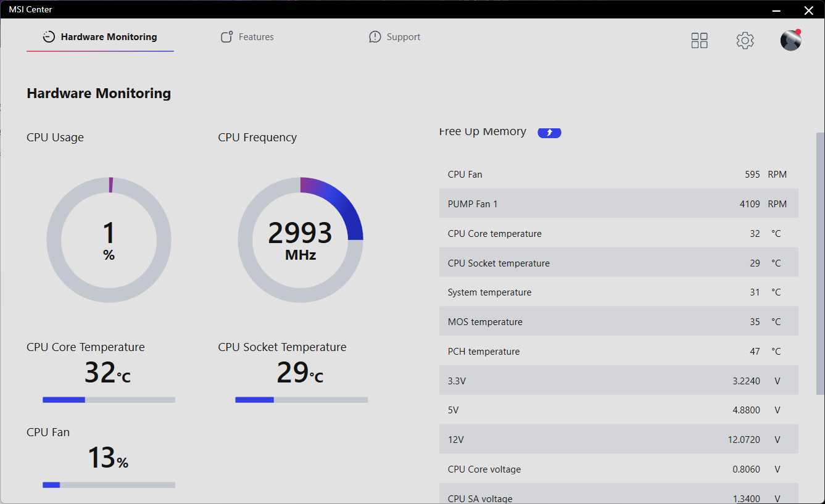Image resolution: width=825 pixels, height=504 pixels.
Task: Select the CPU Fan 595 RPM row
Action: tap(619, 174)
